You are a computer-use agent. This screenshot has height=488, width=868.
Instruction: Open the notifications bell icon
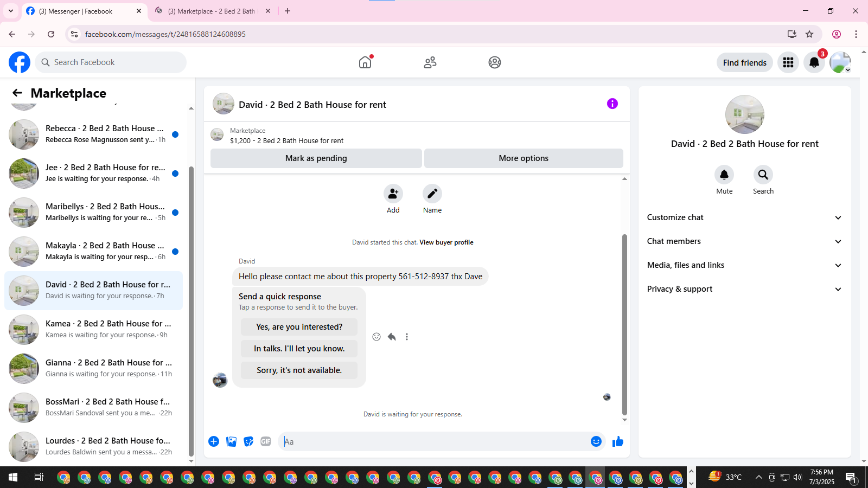pyautogui.click(x=814, y=62)
